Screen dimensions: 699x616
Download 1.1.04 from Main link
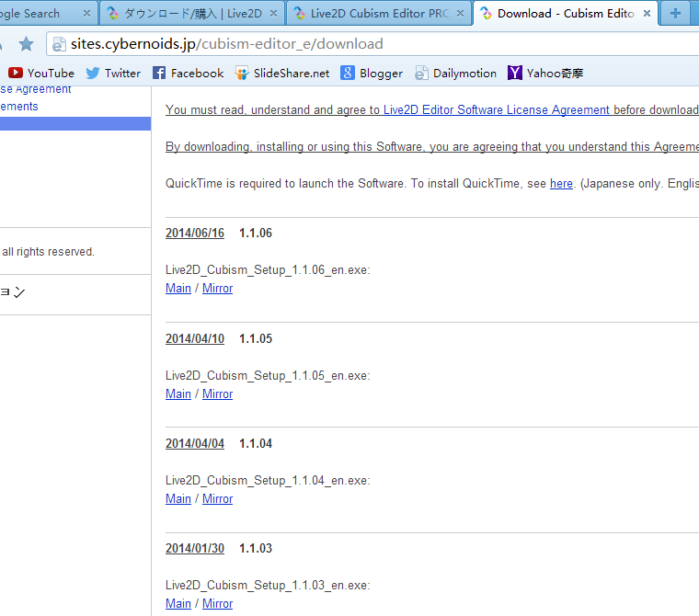[178, 498]
